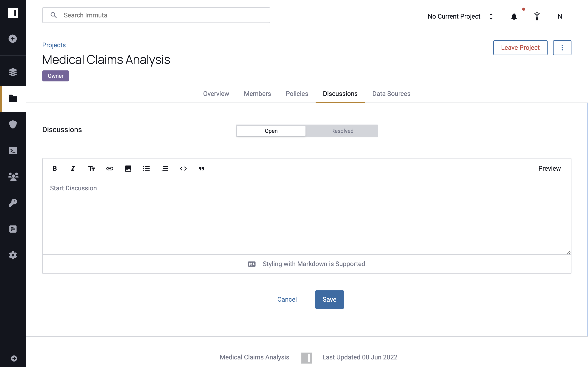Click the italic formatting icon
This screenshot has height=367, width=588.
click(73, 168)
